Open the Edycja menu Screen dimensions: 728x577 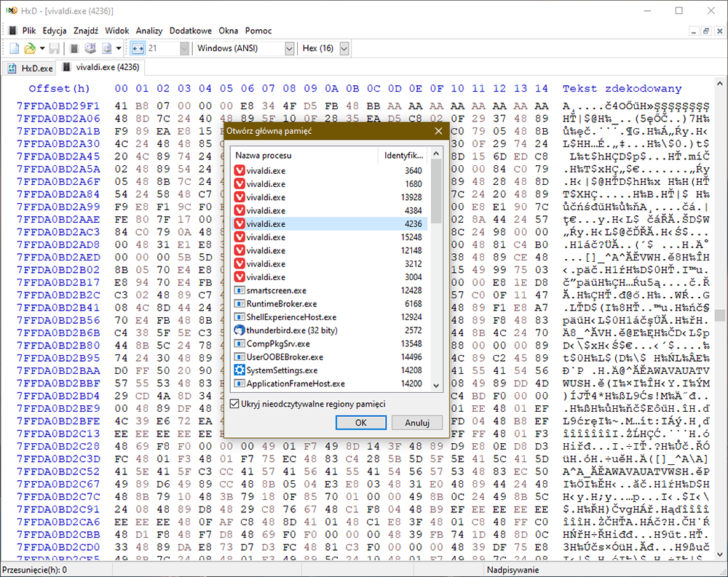pos(55,31)
